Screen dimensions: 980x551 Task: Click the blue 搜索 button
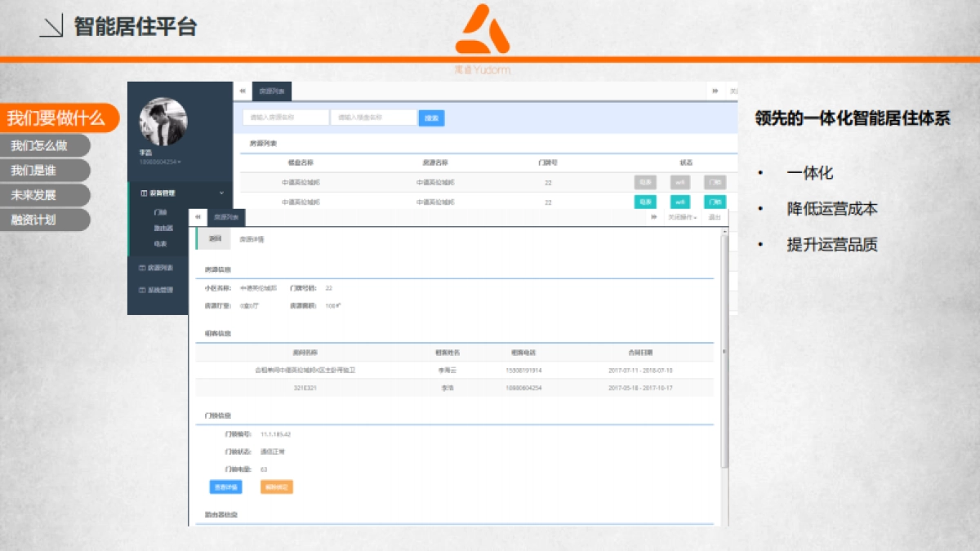(431, 118)
